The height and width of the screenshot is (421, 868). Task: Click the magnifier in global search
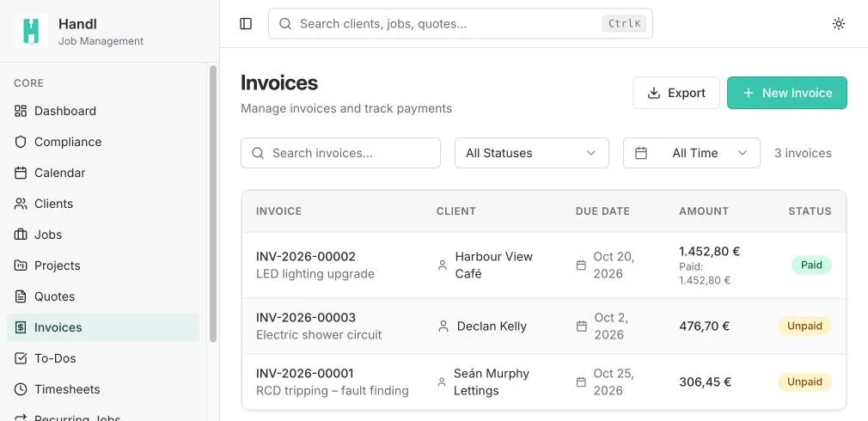point(285,24)
